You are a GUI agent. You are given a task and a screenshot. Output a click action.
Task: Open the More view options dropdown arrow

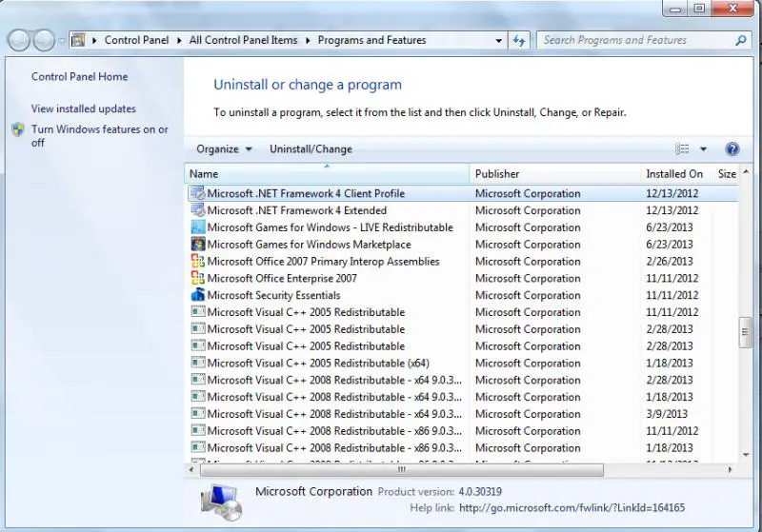703,149
